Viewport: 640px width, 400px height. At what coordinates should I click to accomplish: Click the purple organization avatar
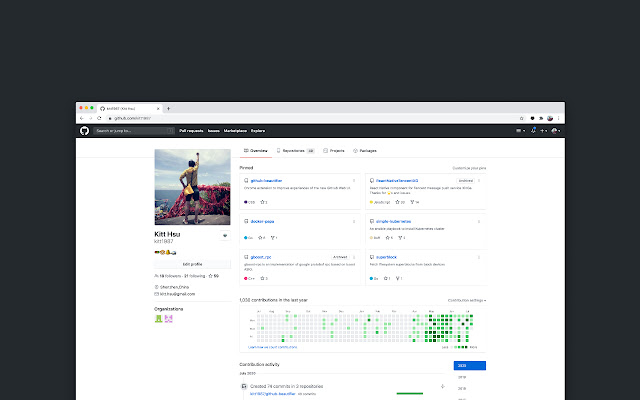coord(169,318)
